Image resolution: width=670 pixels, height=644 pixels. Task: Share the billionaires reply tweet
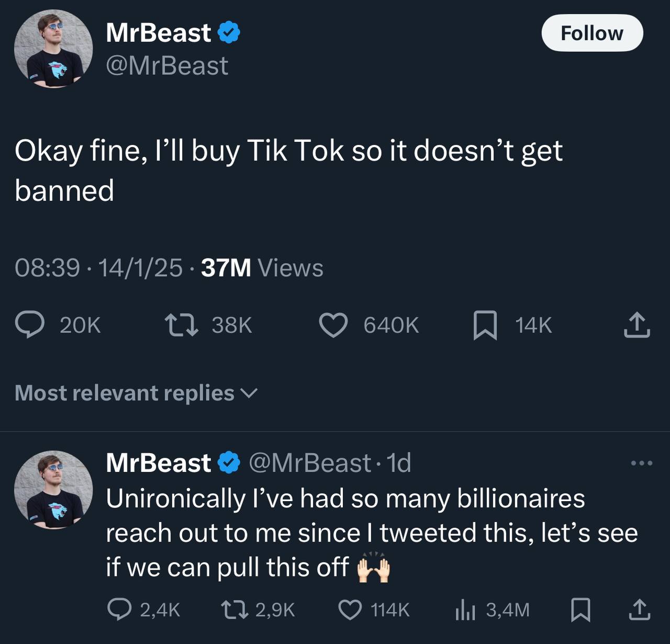(639, 609)
